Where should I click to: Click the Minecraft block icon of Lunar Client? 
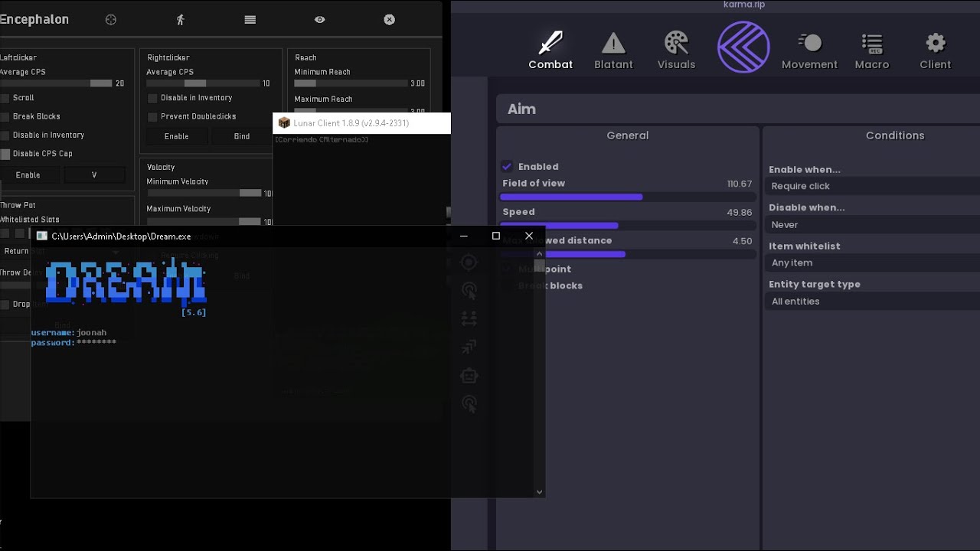pos(284,123)
